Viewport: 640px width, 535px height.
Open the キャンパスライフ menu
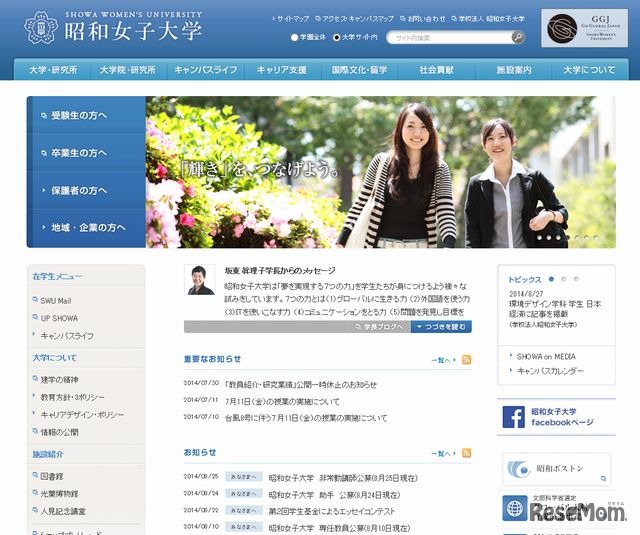point(206,70)
